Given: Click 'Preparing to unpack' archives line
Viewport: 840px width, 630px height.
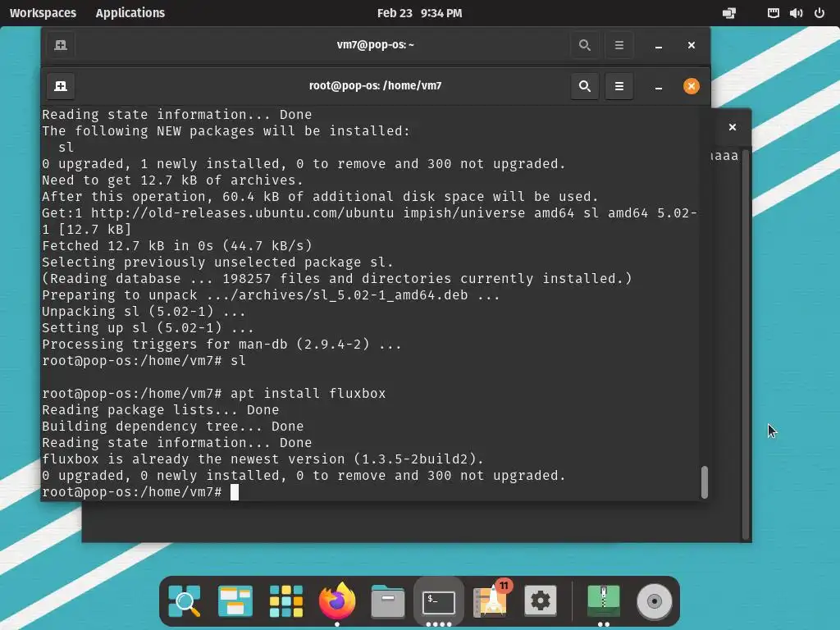Looking at the screenshot, I should [271, 295].
